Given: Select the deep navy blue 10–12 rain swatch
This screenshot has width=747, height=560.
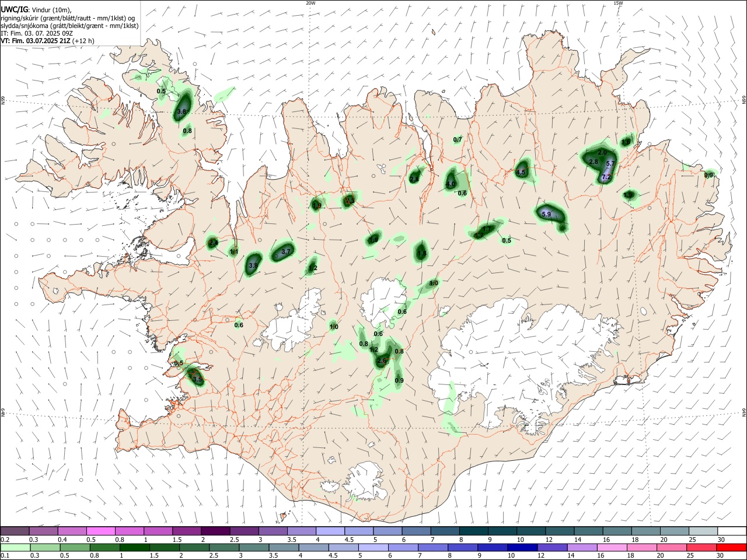Looking at the screenshot, I should point(521,547).
